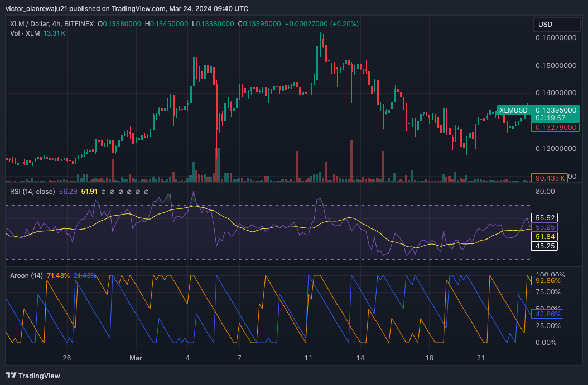
Task: Click the green XLMUSD price tag
Action: [x=513, y=110]
